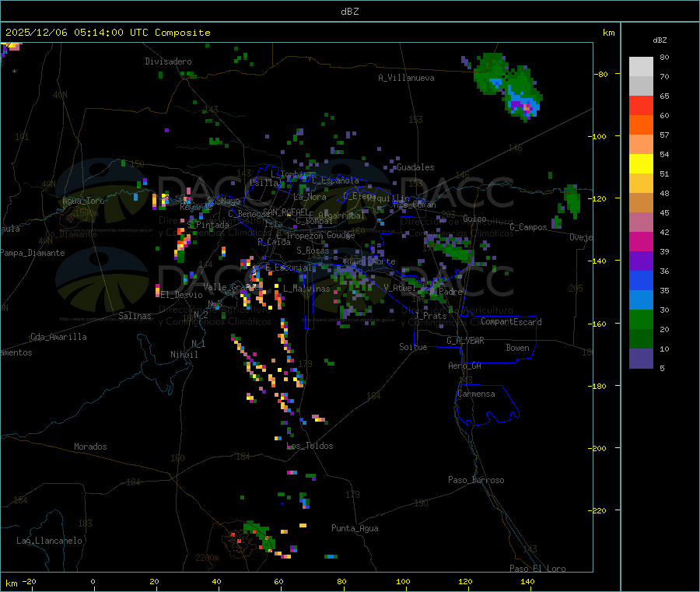The width and height of the screenshot is (700, 592).
Task: Click the 'Morados' map label
Action: tap(90, 447)
